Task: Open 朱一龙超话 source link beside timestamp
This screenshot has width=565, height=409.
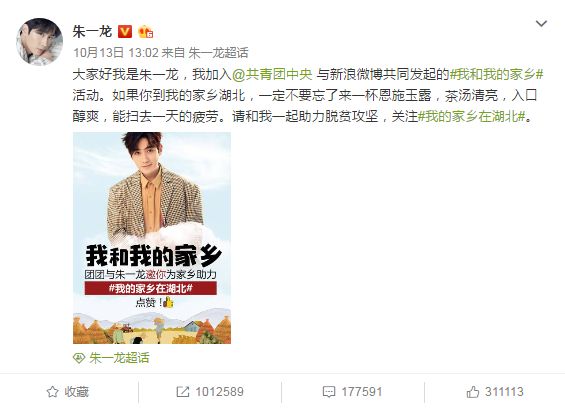Action: coord(218,53)
